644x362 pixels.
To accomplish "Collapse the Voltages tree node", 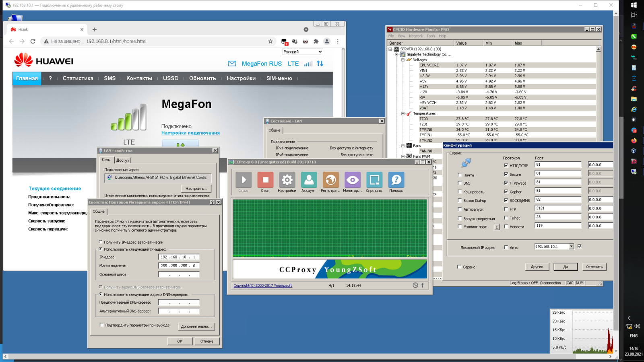I will tap(403, 60).
